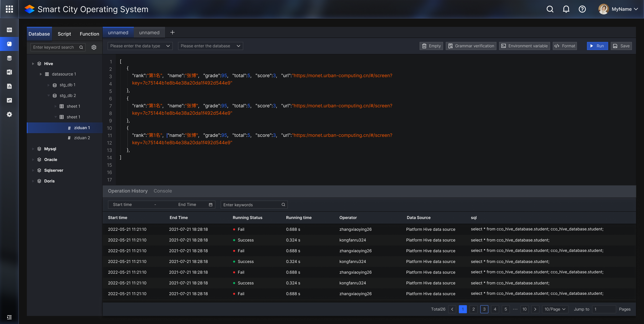This screenshot has width=644, height=324.
Task: Collapse the stg_db 2 tree node
Action: 48,96
